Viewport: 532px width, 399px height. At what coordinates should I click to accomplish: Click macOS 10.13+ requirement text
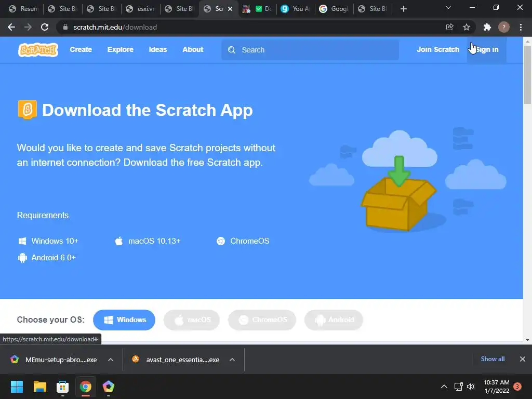point(154,241)
